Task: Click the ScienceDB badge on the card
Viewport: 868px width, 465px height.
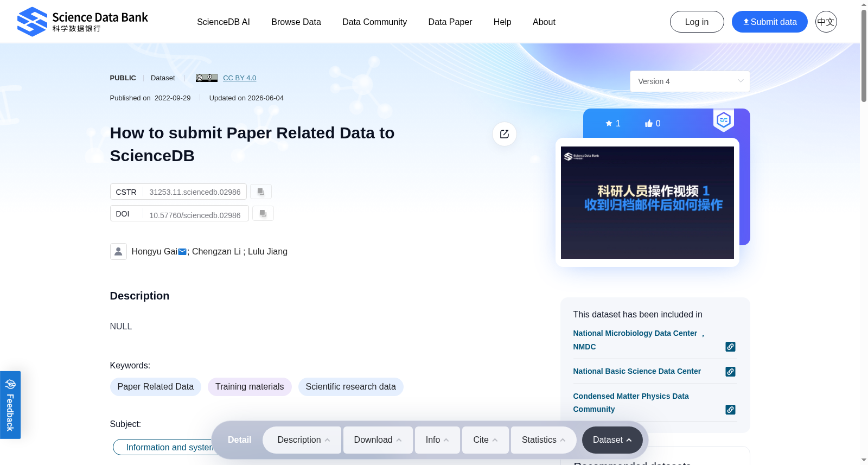Action: 724,120
